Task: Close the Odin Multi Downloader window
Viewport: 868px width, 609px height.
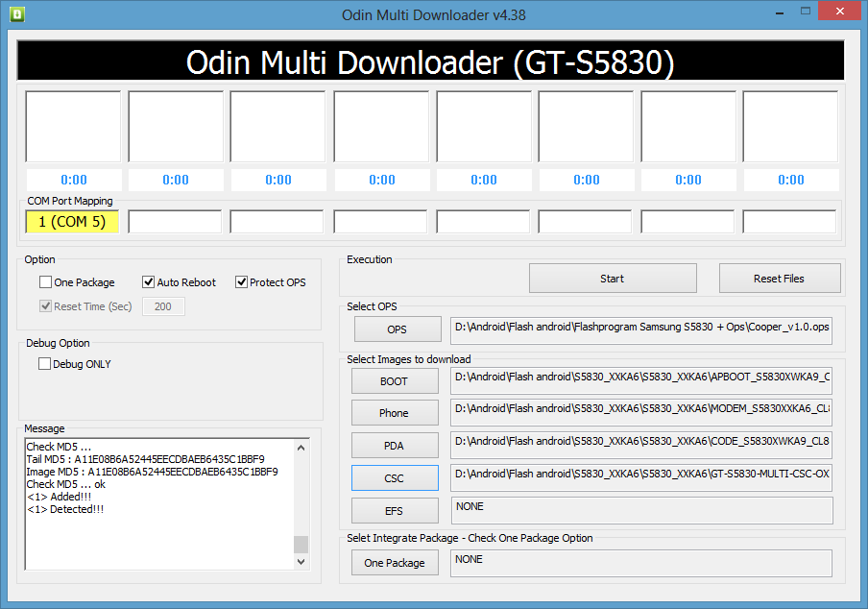Action: (x=840, y=12)
